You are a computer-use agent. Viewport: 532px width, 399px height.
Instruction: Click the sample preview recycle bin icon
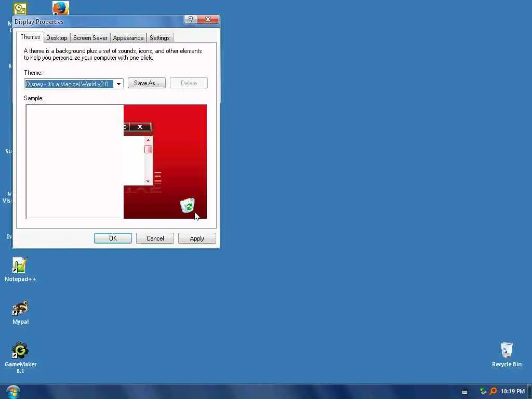point(187,205)
